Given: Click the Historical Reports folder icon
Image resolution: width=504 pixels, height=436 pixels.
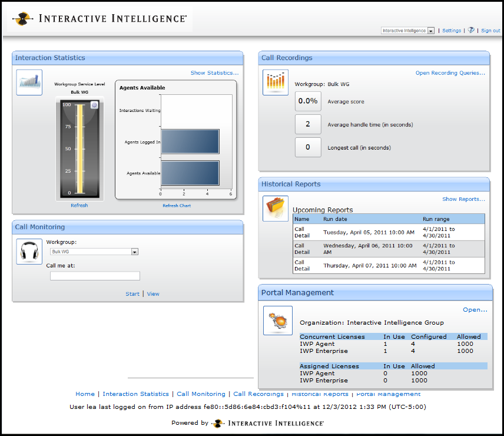Looking at the screenshot, I should coord(275,209).
